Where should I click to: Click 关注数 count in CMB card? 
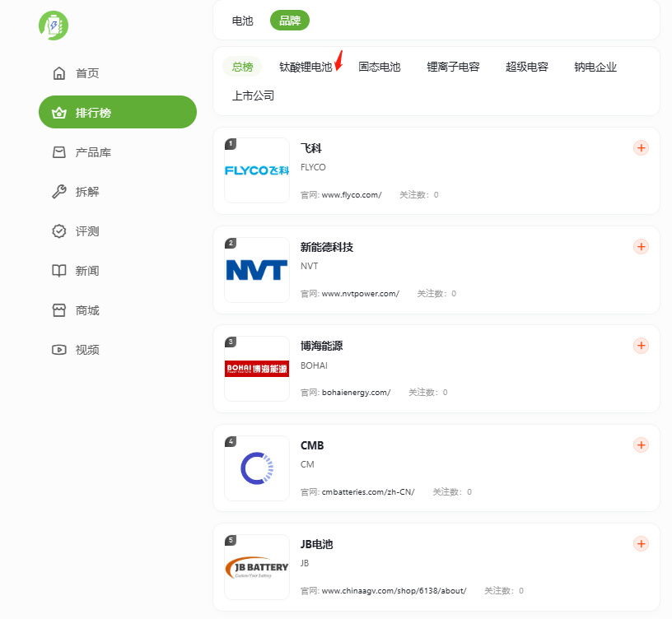click(452, 491)
